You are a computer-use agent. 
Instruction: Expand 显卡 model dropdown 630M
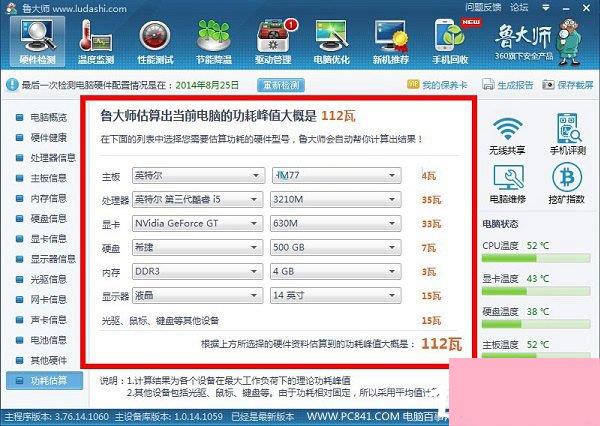336,224
